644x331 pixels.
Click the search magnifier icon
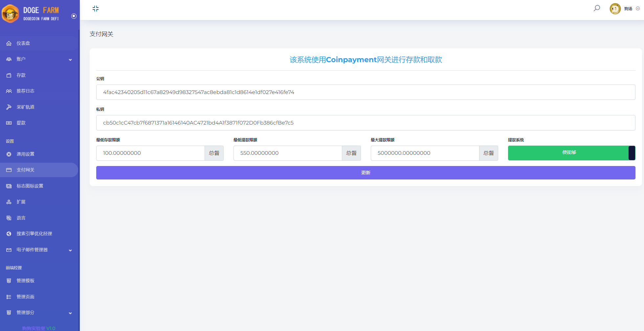pos(596,8)
